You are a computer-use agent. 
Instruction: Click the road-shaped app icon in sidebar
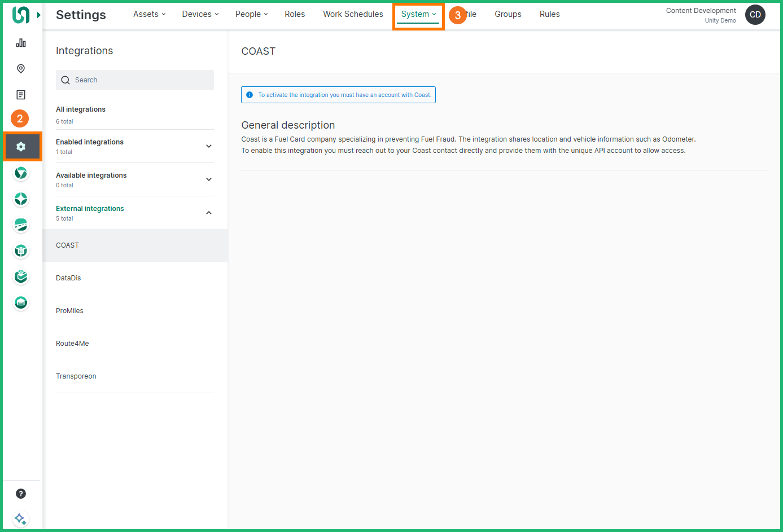pyautogui.click(x=21, y=225)
